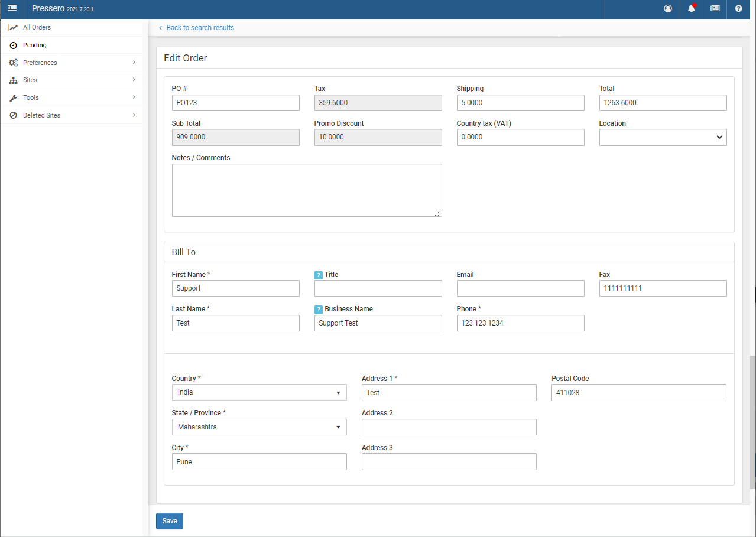This screenshot has height=537, width=756.
Task: Expand the Deleted Sites chevron
Action: point(134,115)
